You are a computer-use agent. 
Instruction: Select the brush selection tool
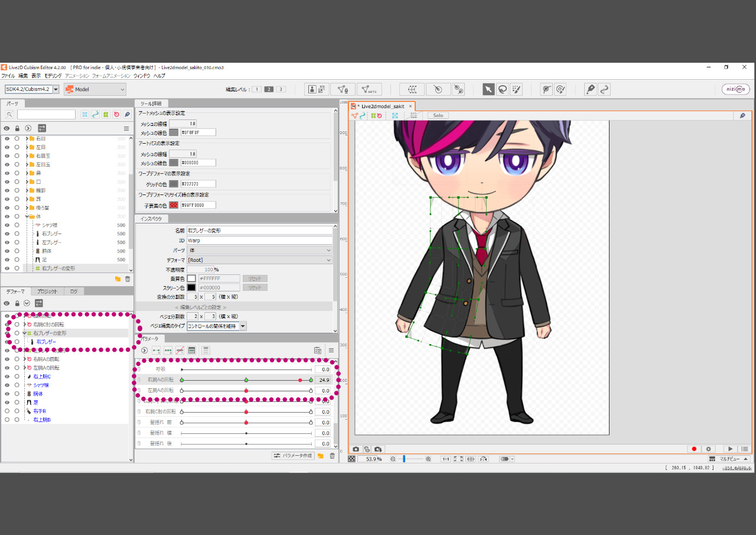click(516, 89)
